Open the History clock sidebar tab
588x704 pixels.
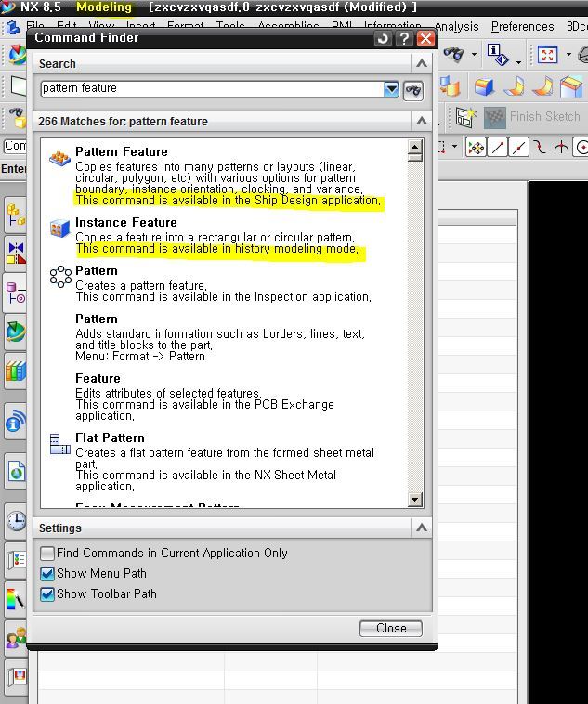tap(16, 521)
